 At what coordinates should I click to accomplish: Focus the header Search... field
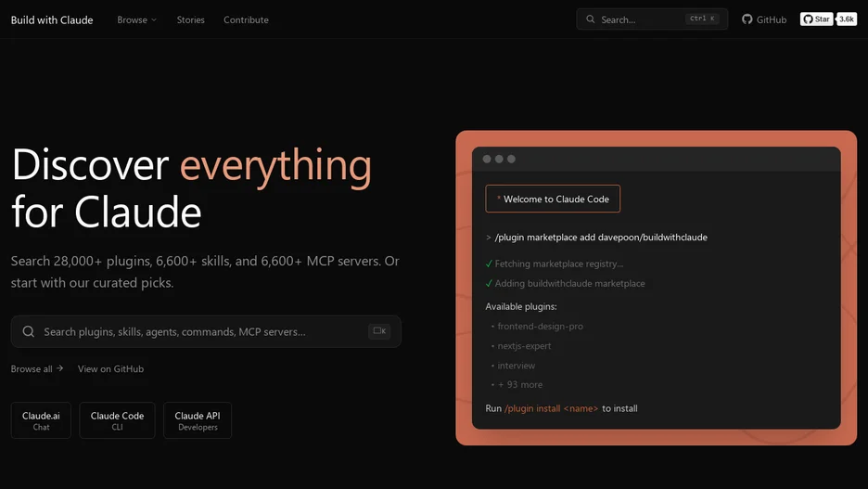[x=652, y=19]
